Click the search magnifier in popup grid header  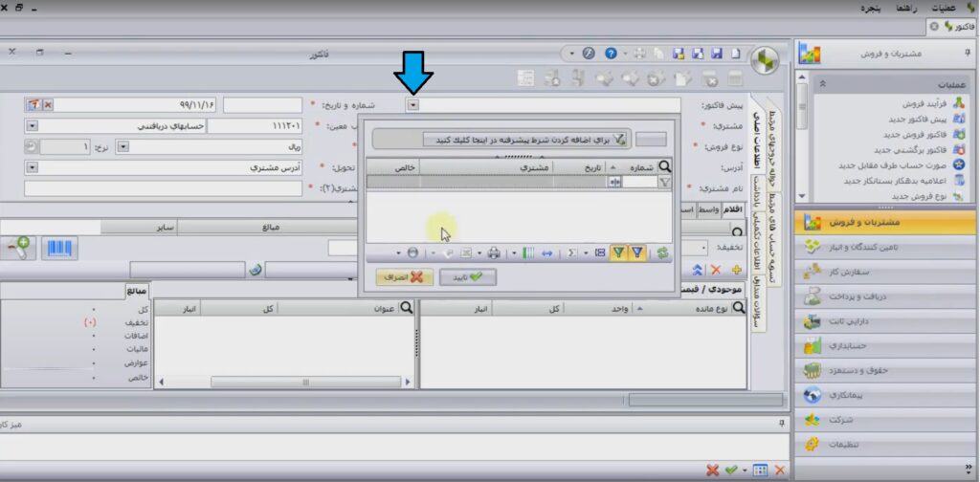click(665, 166)
